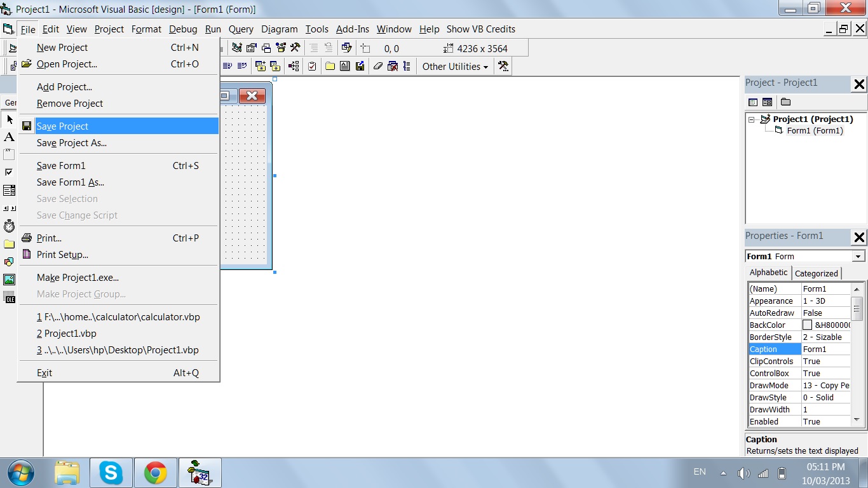
Task: Open recent file 2 Project1.vbp
Action: [119, 334]
